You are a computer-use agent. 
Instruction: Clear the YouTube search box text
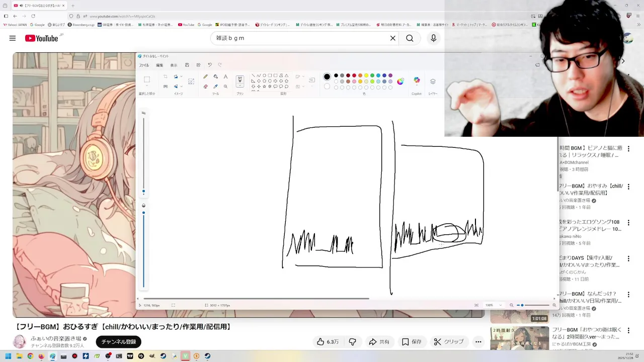coord(393,38)
